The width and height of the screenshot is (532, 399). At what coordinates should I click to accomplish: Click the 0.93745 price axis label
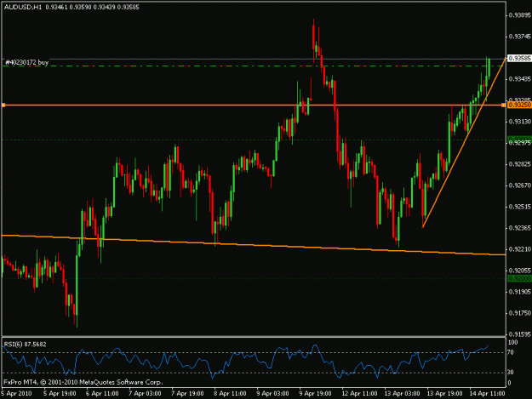[519, 37]
